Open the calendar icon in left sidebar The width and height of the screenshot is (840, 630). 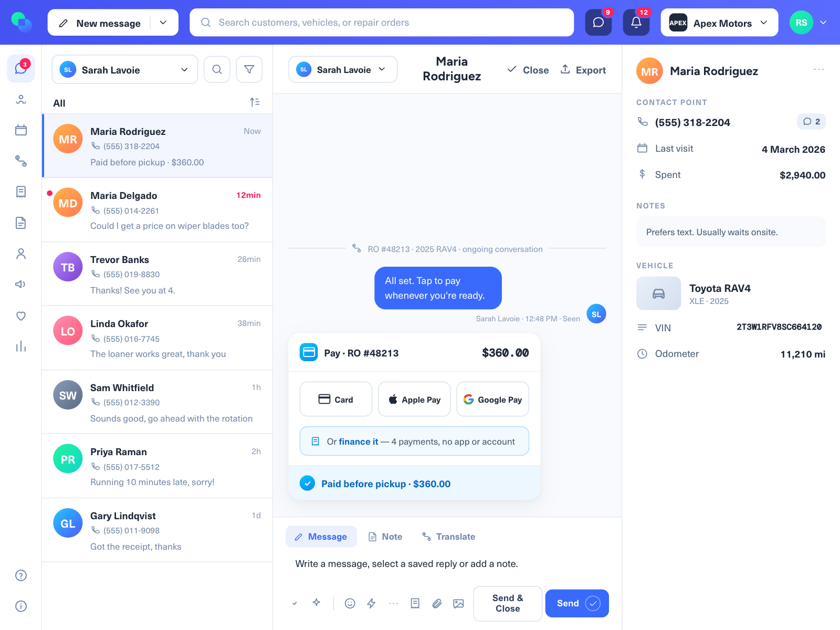click(x=21, y=130)
